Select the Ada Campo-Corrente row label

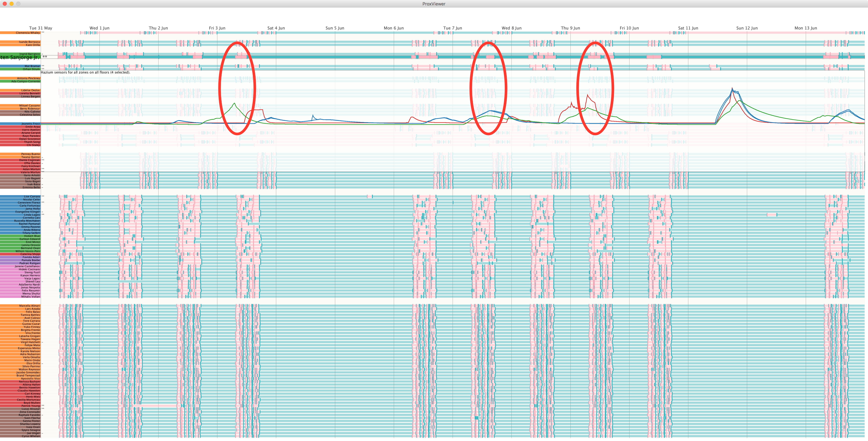[20, 81]
